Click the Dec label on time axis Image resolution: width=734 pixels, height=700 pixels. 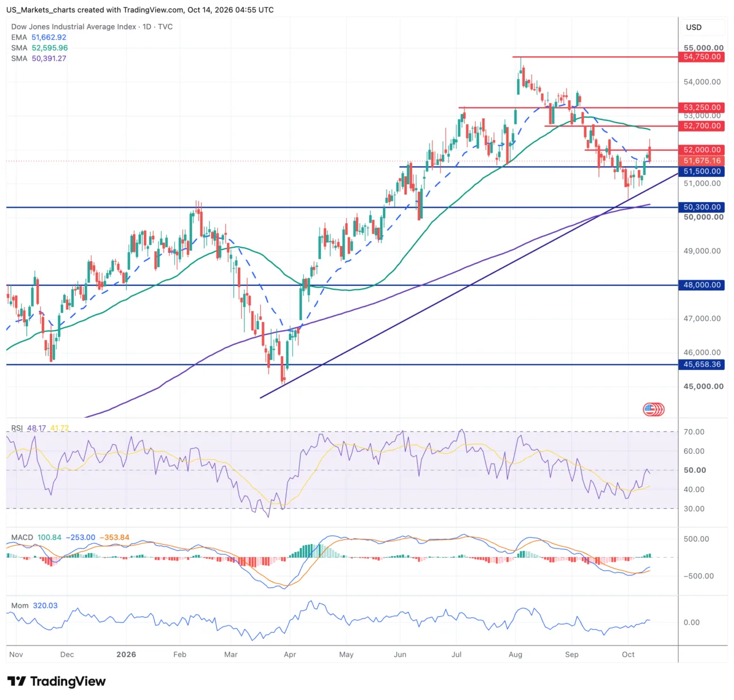pyautogui.click(x=67, y=654)
